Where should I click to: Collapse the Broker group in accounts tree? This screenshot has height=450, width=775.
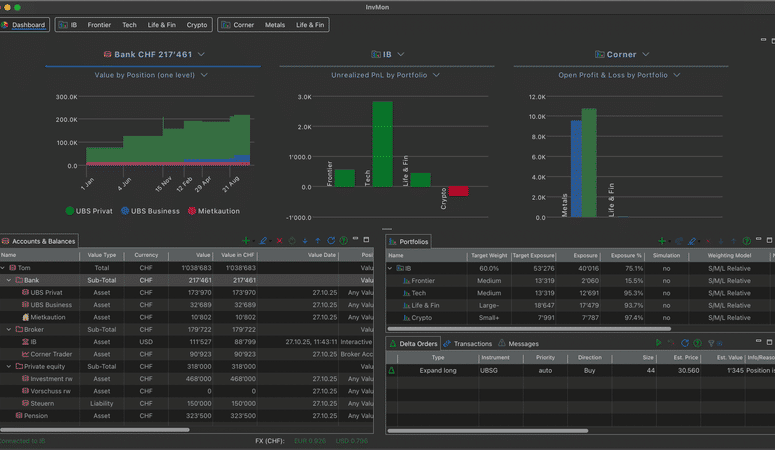(9, 329)
